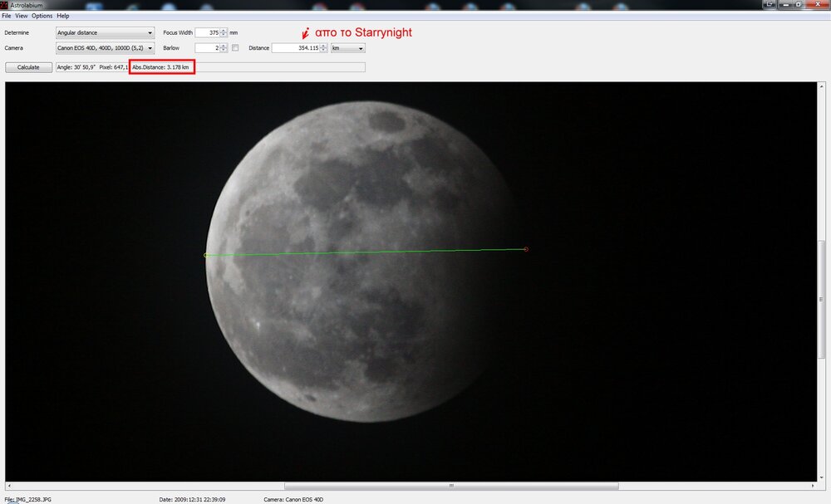The image size is (831, 504).
Task: Open the Help menu
Action: [x=62, y=15]
